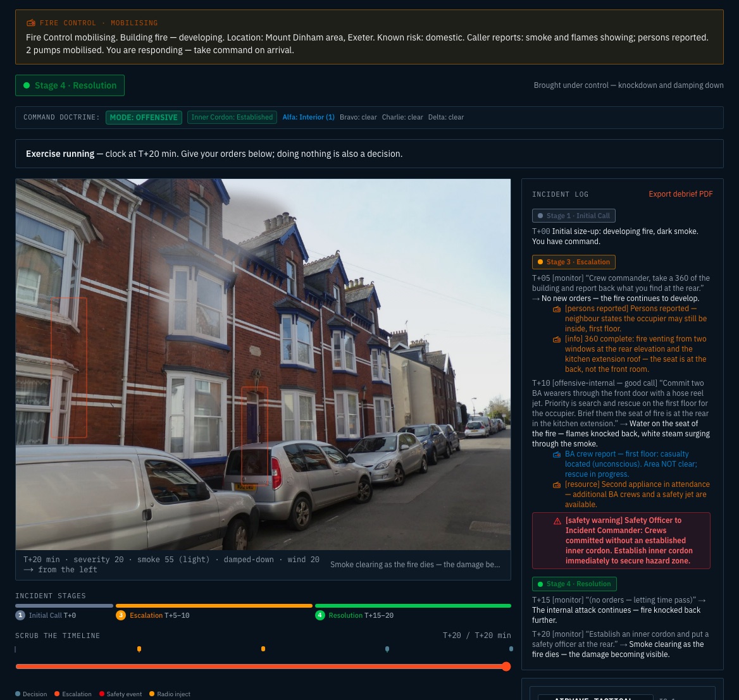Click the blue radio icon at BA crew report
Image resolution: width=739 pixels, height=700 pixels.
point(557,455)
